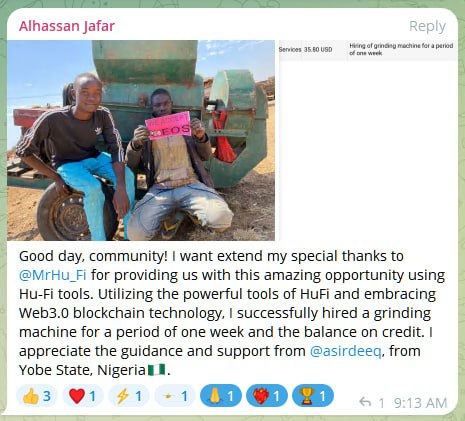Click the Nigeria flag emoji
This screenshot has height=421, width=465.
click(157, 370)
